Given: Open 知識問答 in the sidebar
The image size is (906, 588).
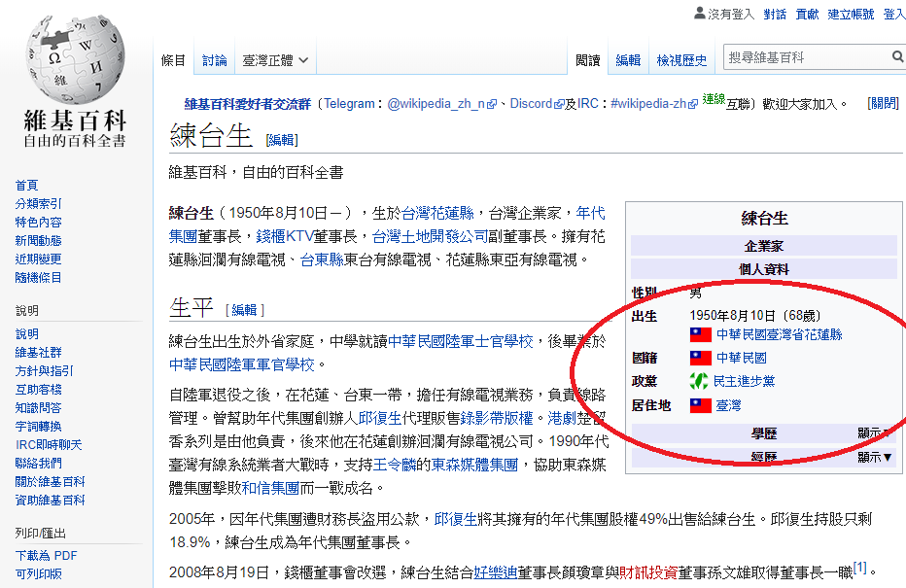Looking at the screenshot, I should tap(38, 408).
